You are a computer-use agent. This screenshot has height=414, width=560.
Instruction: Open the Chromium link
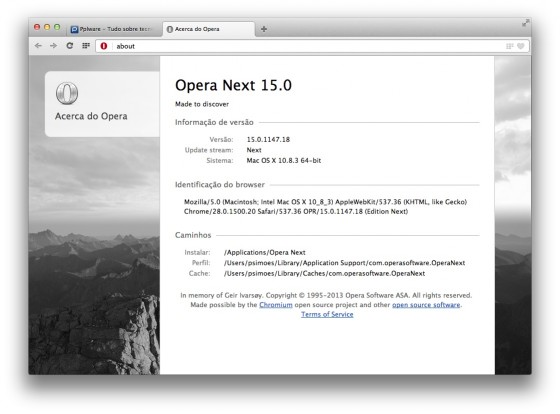click(x=276, y=305)
